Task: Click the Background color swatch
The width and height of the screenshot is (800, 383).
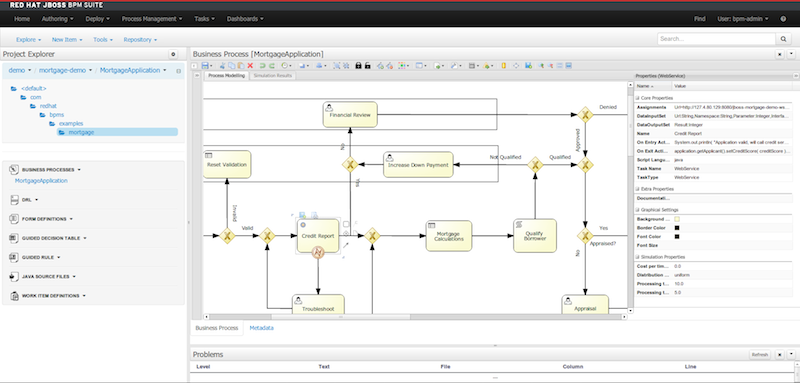Action: coord(677,219)
